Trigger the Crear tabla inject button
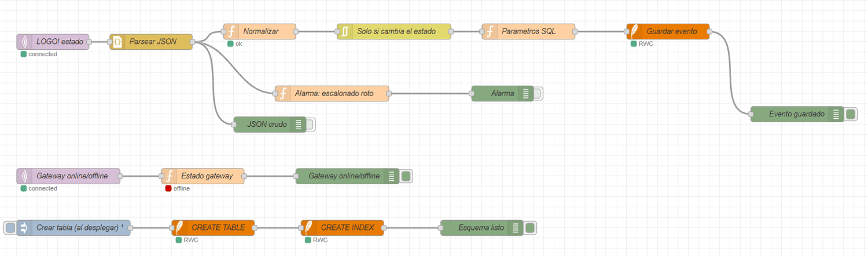This screenshot has width=868, height=256. click(10, 228)
